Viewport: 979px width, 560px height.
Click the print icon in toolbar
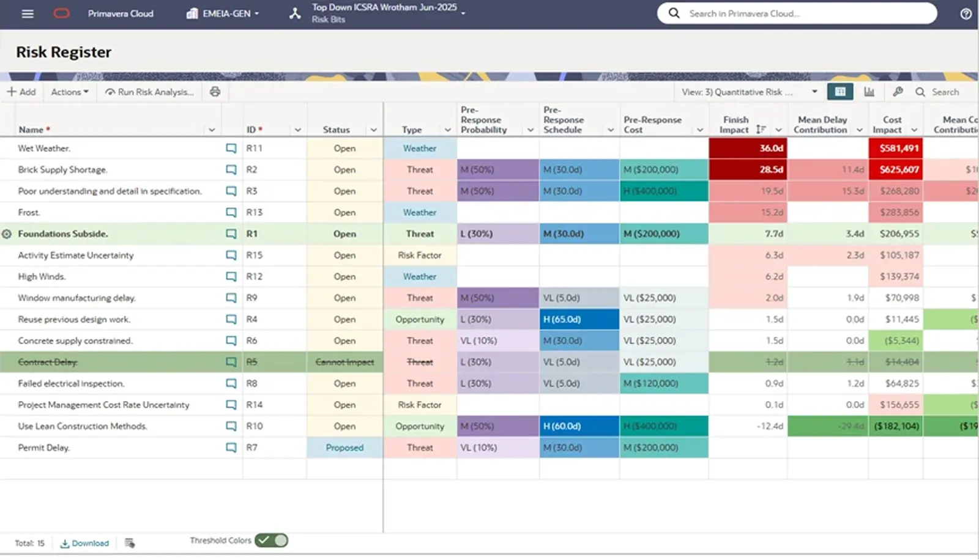click(x=215, y=92)
